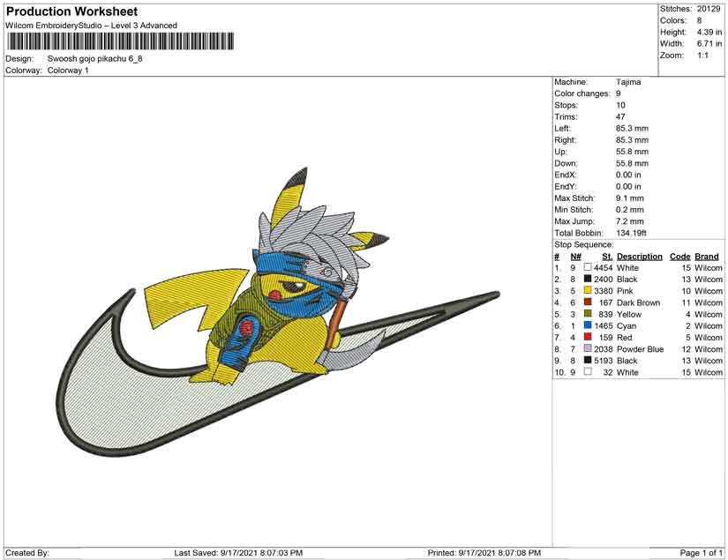Click the Min Stitch value 0.2 mm

(x=630, y=210)
